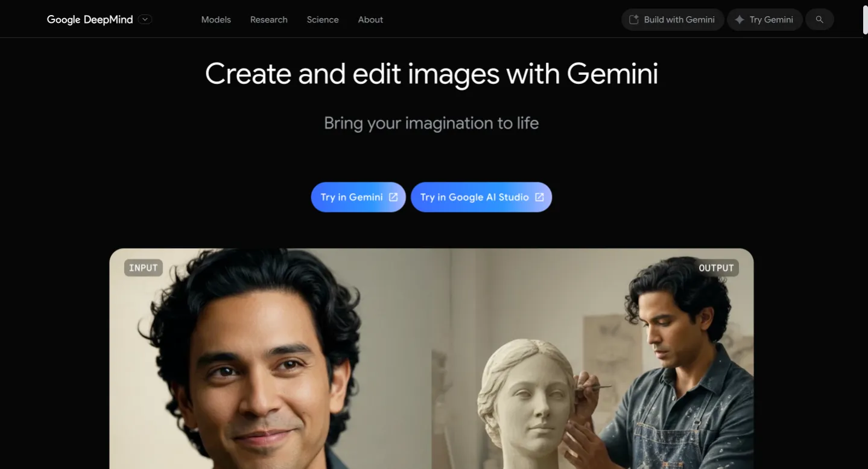
Task: Open the Research menu
Action: coord(269,19)
